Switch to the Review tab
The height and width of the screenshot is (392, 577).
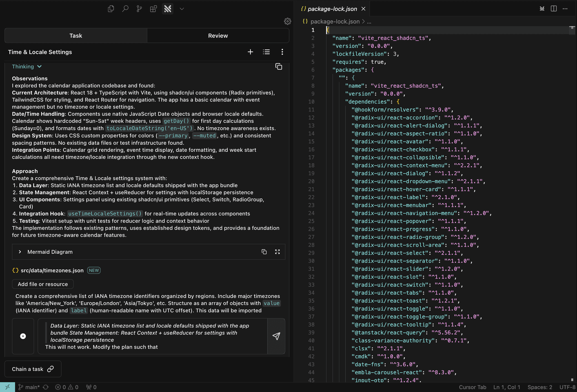[x=218, y=35]
